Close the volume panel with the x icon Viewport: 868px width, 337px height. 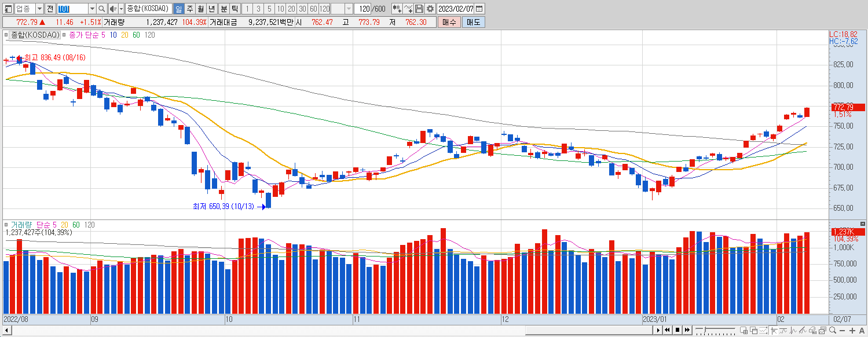tap(862, 224)
